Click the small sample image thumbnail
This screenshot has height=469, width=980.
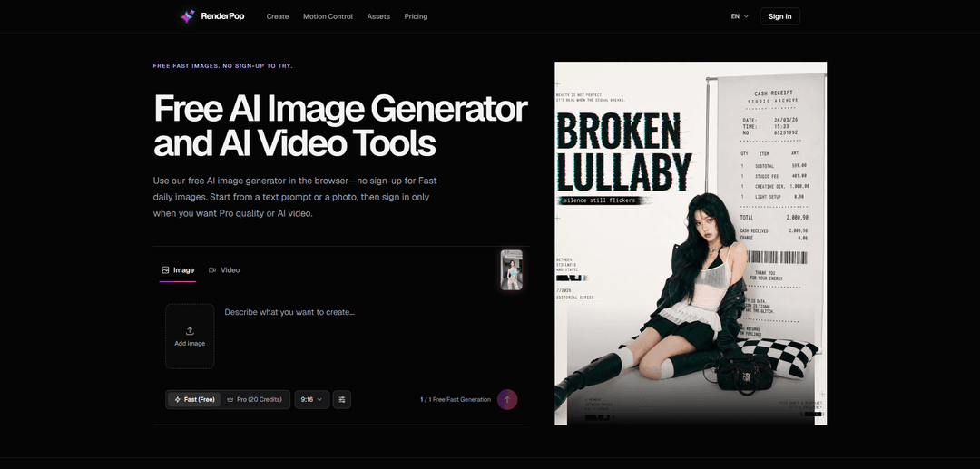(511, 269)
